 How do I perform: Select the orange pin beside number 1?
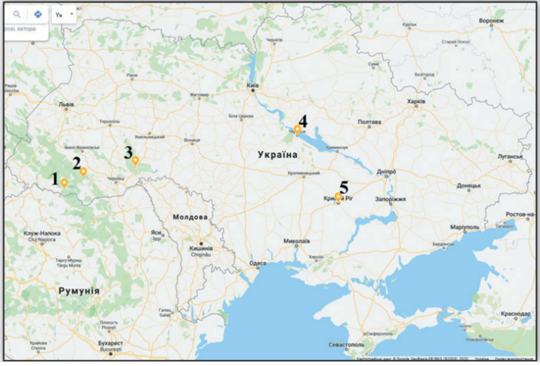point(64,183)
